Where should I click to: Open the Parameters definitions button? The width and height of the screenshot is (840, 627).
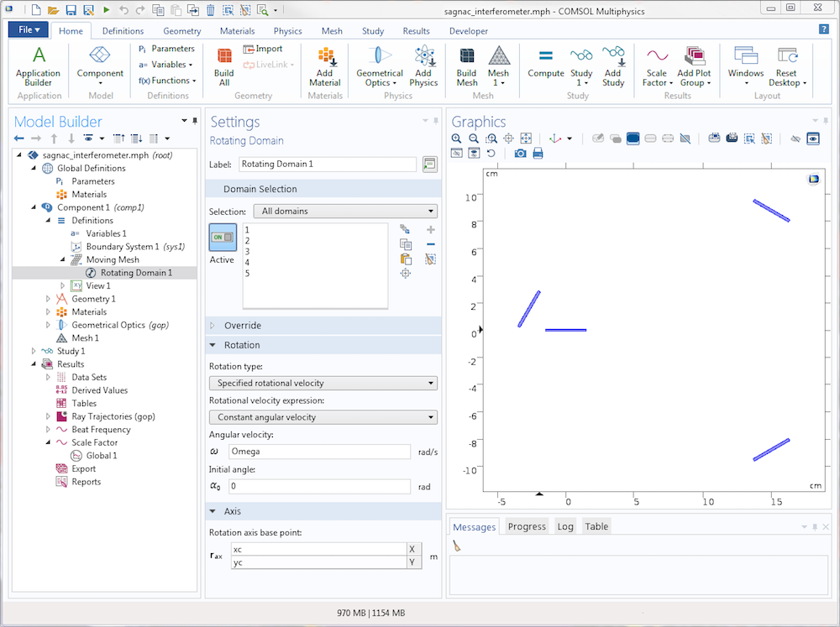[166, 49]
